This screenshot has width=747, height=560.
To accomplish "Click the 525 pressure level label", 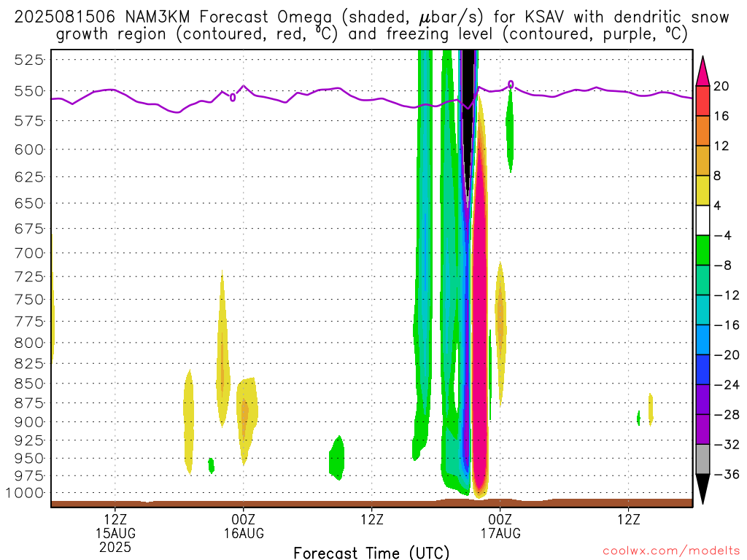I will click(28, 60).
